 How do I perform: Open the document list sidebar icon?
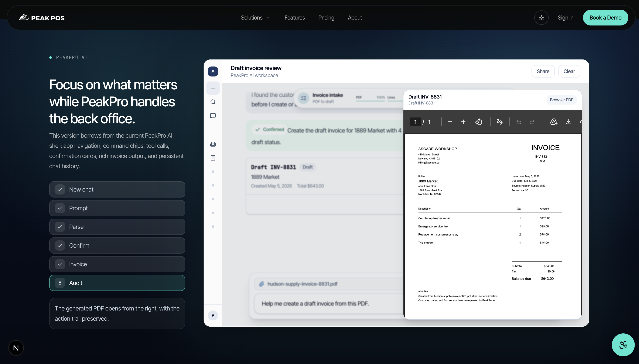[x=213, y=158]
